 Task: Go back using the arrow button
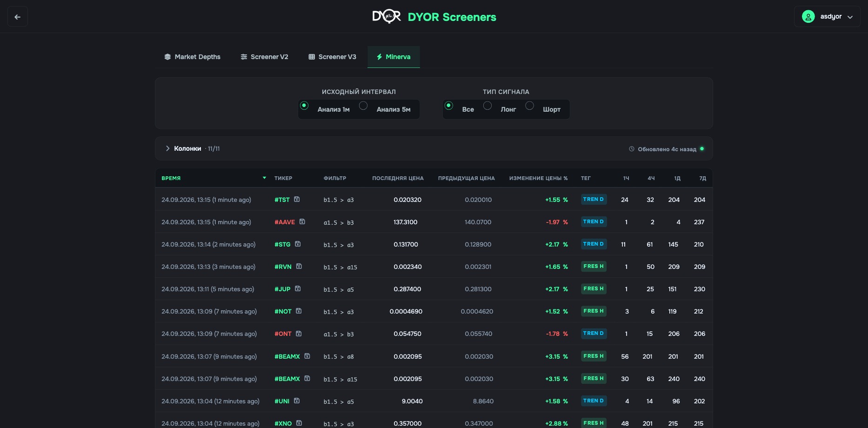[x=18, y=17]
